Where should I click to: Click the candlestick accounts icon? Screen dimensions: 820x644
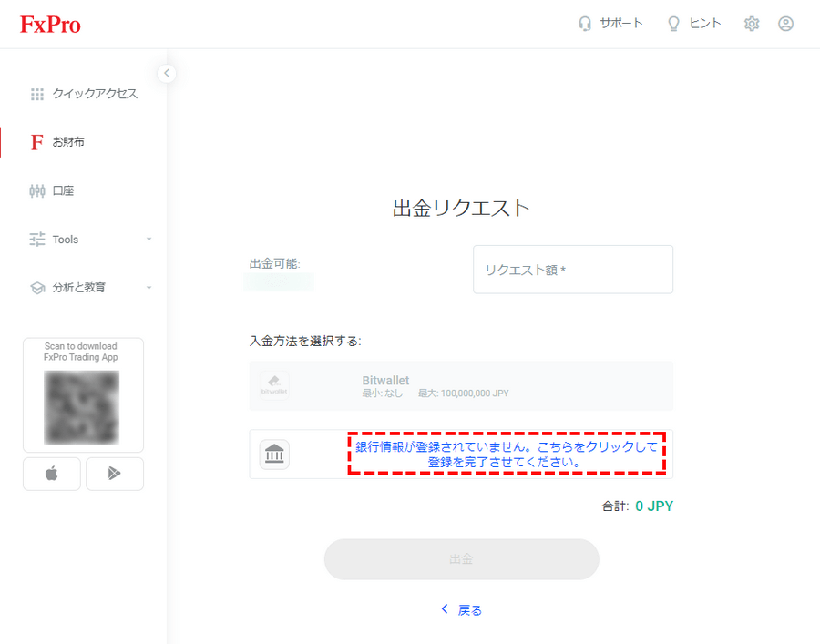pos(37,190)
